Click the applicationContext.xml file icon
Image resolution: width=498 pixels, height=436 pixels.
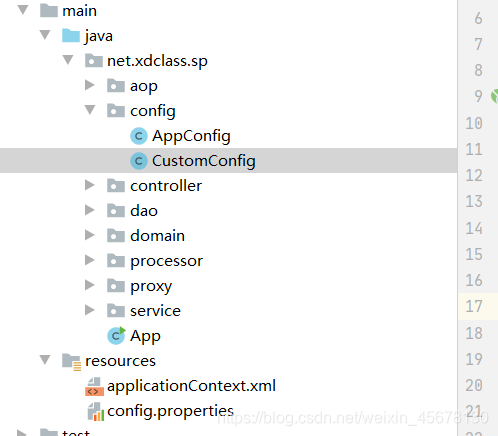click(x=94, y=386)
